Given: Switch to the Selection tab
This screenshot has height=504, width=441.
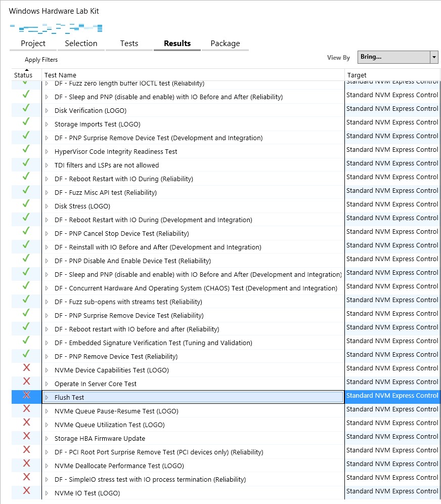Looking at the screenshot, I should tap(81, 44).
